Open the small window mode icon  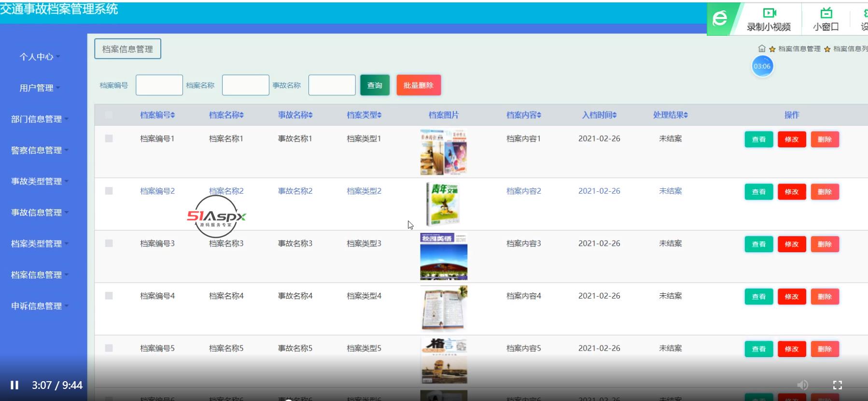pos(826,13)
